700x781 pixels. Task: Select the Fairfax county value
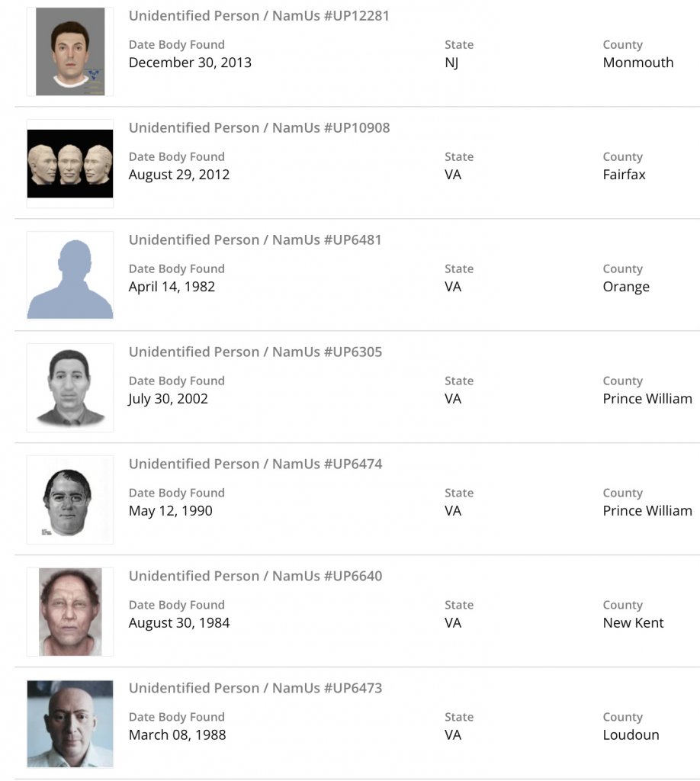[624, 175]
